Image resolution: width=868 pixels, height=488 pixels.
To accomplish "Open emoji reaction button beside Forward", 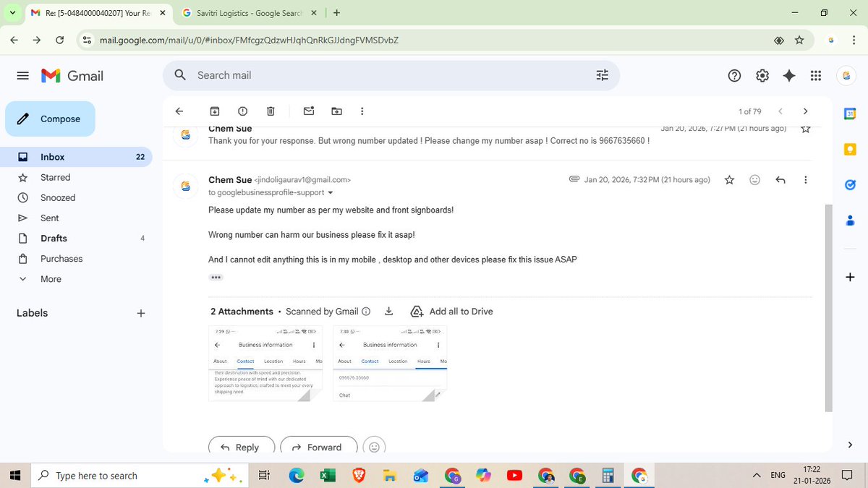I will pyautogui.click(x=374, y=447).
